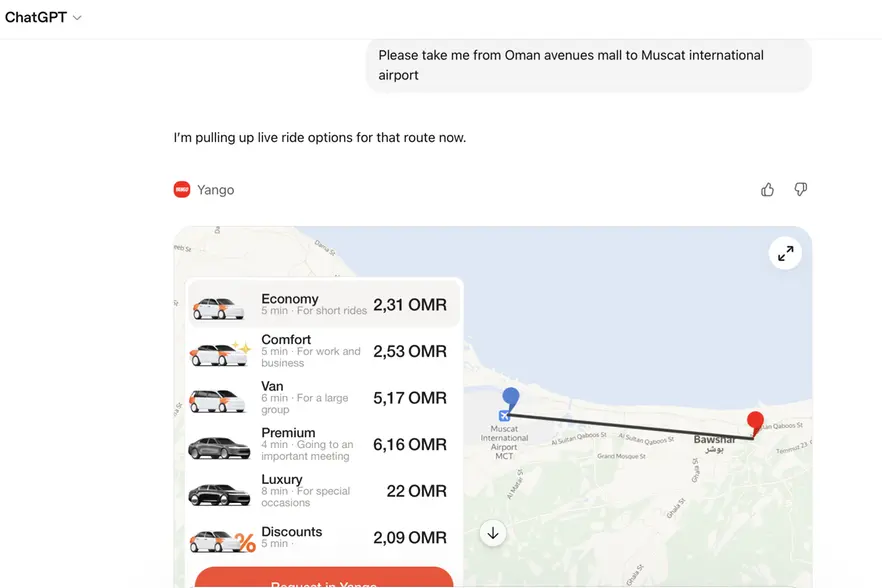Screen dimensions: 882x588
Task: Click the red destination map pin
Action: [755, 423]
